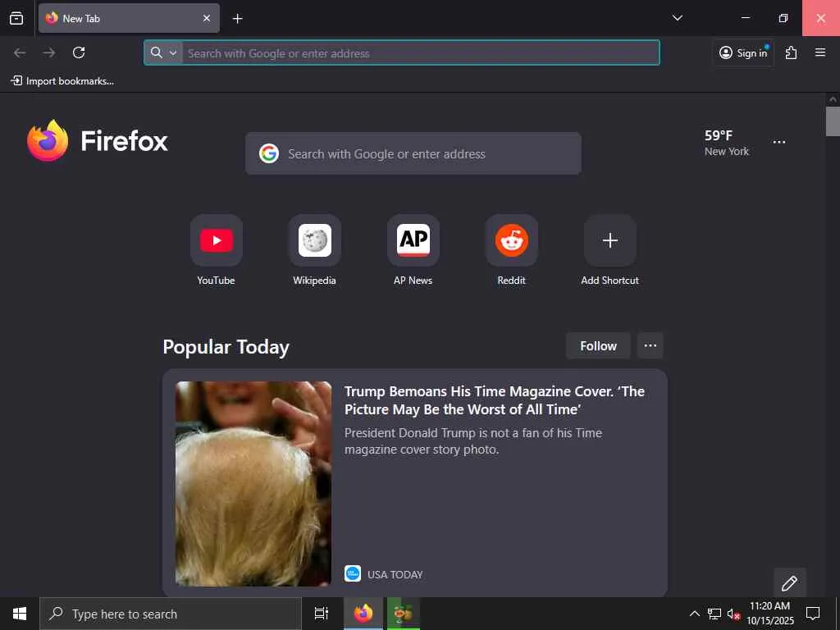840x630 pixels.
Task: Focus the page search box with Google logo
Action: tap(413, 153)
